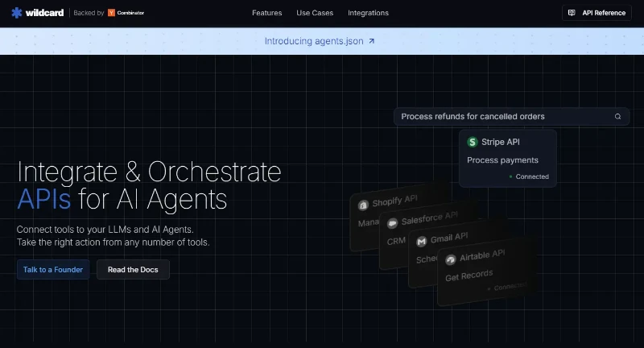The height and width of the screenshot is (348, 644).
Task: Click the Salesforce API card label
Action: tap(429, 218)
